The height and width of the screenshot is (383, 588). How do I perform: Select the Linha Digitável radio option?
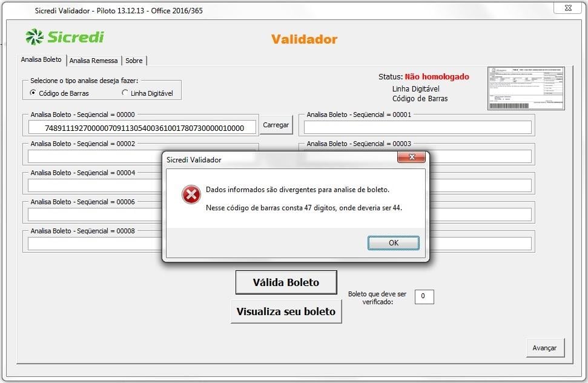[x=148, y=93]
